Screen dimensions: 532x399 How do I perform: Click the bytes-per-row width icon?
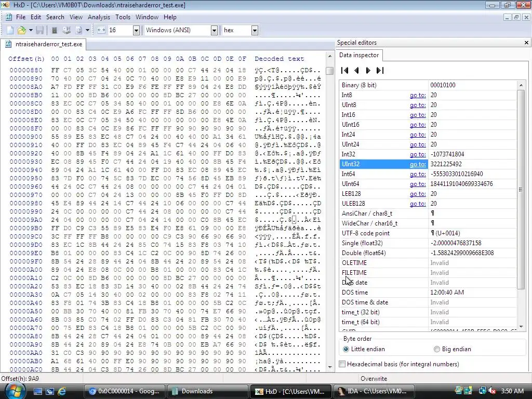point(101,30)
